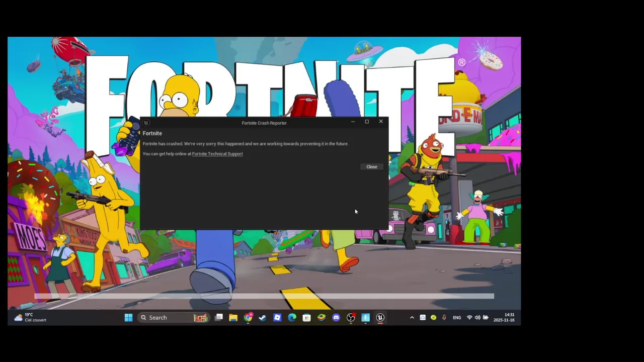Open Microsoft Store from the taskbar
The height and width of the screenshot is (362, 644).
306,317
